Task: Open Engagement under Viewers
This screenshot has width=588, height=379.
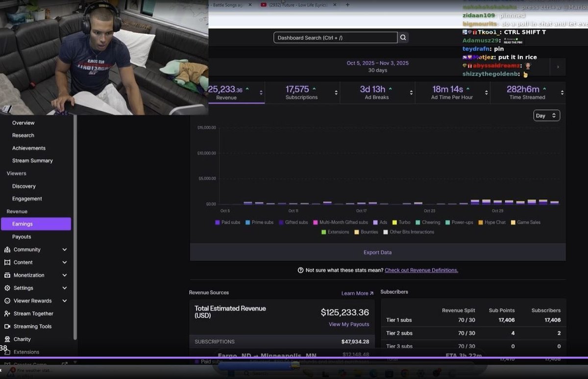Action: tap(27, 199)
